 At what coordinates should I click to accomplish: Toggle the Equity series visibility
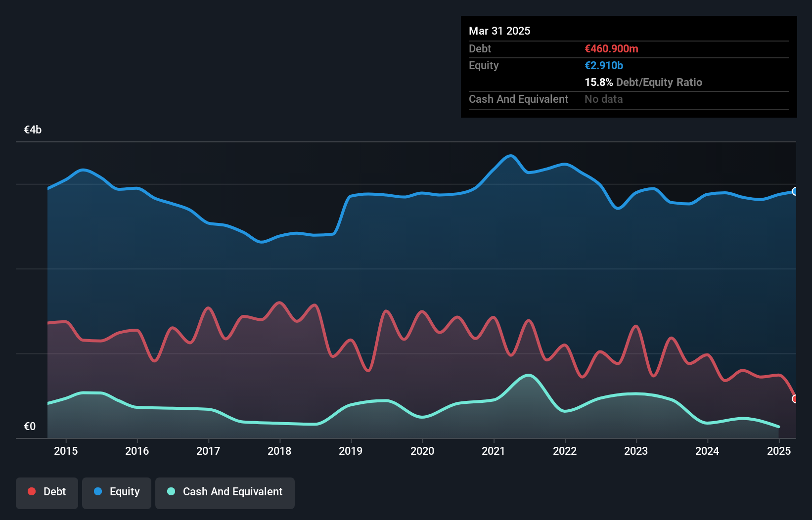[117, 492]
